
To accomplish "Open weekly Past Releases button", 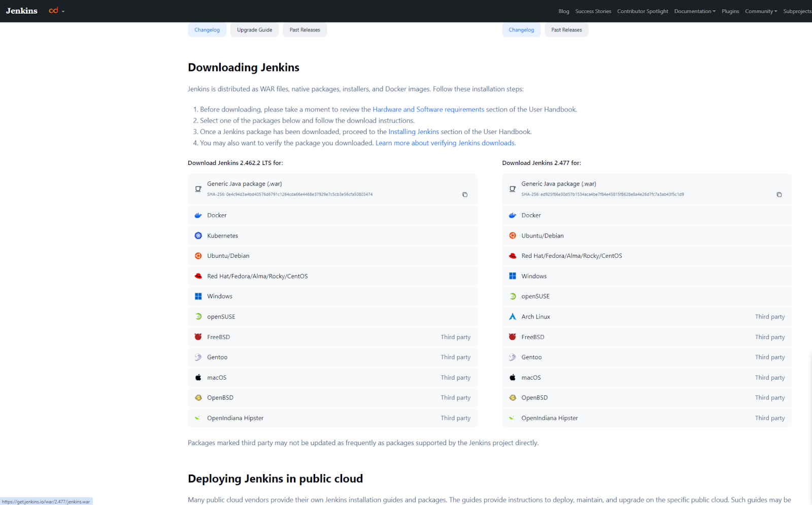I will [x=567, y=30].
